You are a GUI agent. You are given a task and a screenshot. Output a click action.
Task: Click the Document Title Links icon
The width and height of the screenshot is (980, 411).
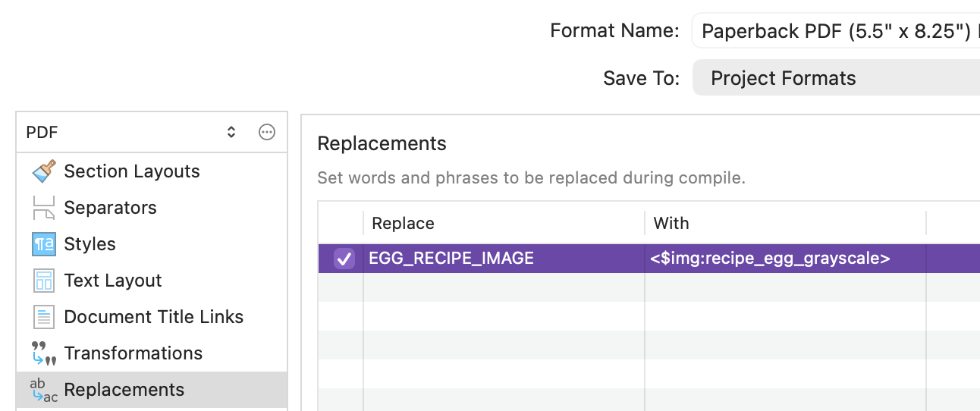coord(44,317)
